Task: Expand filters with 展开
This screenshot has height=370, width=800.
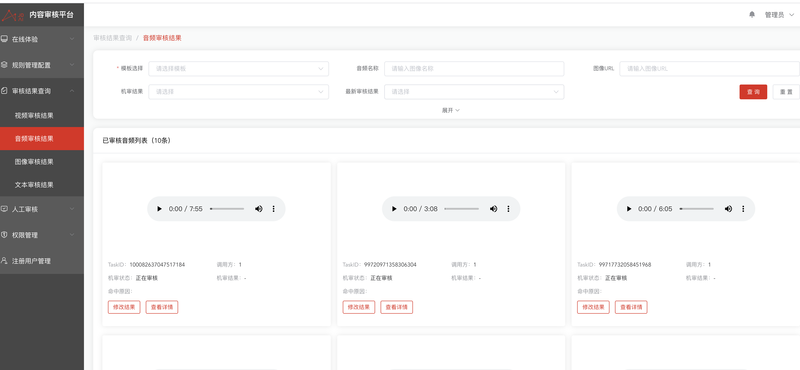Action: click(451, 110)
